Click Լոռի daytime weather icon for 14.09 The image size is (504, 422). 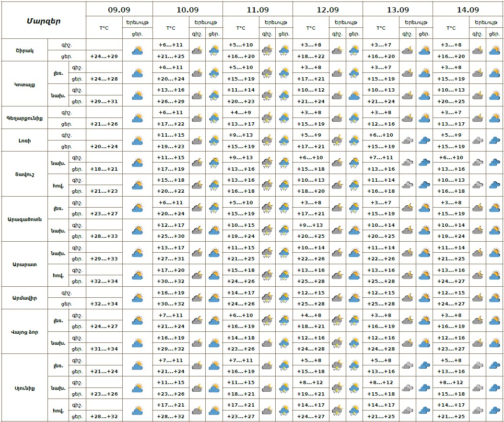pos(494,141)
